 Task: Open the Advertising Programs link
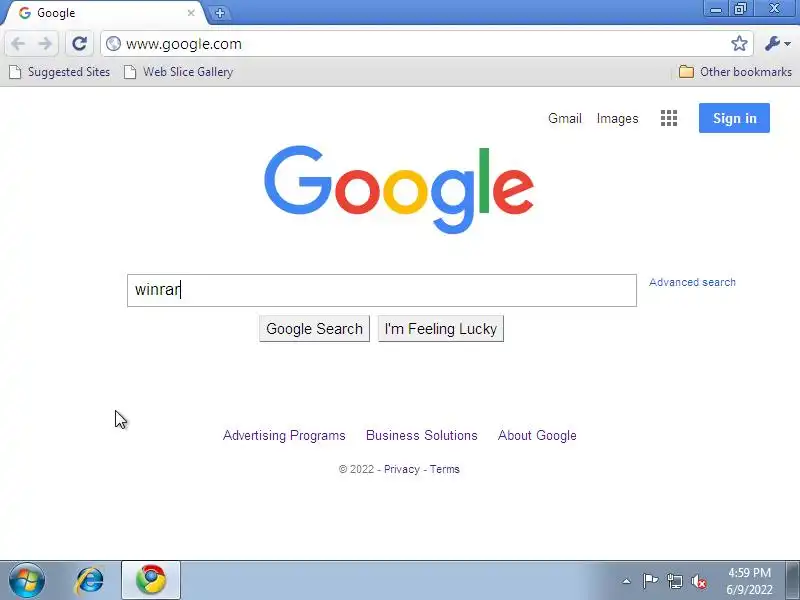[x=284, y=435]
